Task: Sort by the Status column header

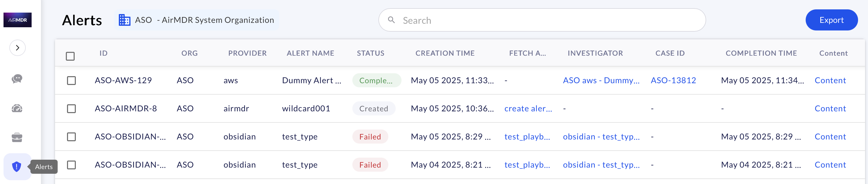Action: click(370, 53)
